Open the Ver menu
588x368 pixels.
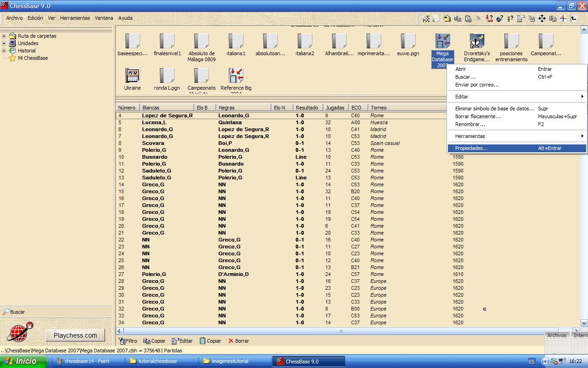pyautogui.click(x=51, y=18)
